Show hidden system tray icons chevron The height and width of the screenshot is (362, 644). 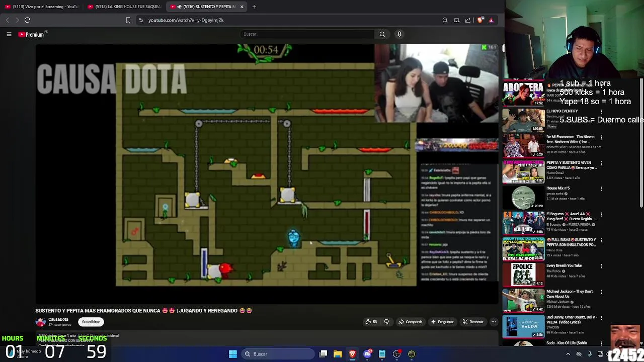[x=568, y=354]
